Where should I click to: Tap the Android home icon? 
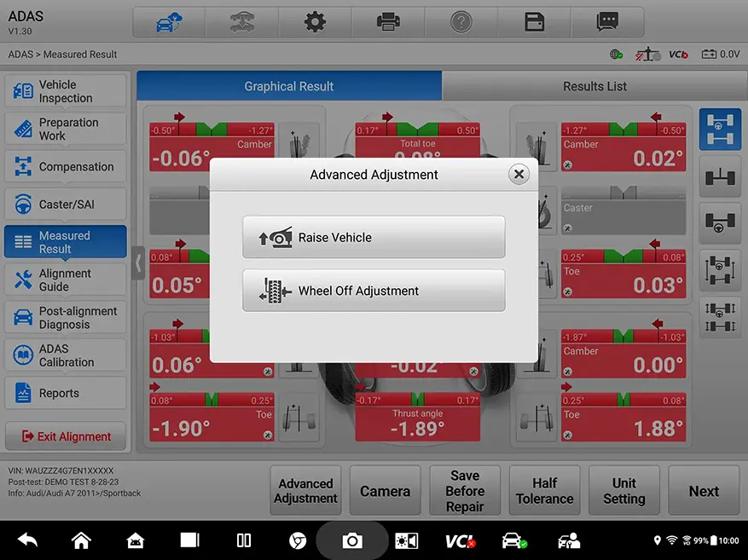[81, 540]
